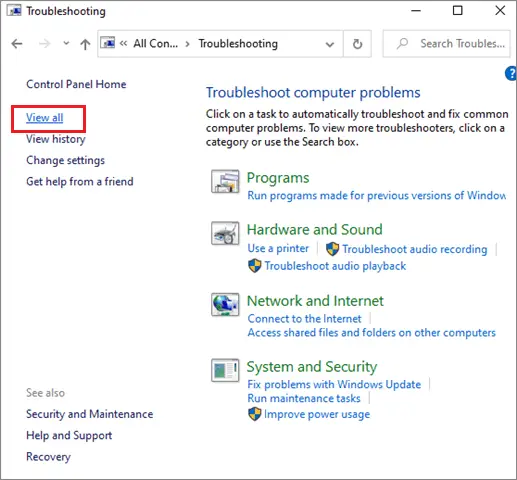This screenshot has width=517, height=480.
Task: Minimize the Troubleshooting window
Action: [x=416, y=11]
